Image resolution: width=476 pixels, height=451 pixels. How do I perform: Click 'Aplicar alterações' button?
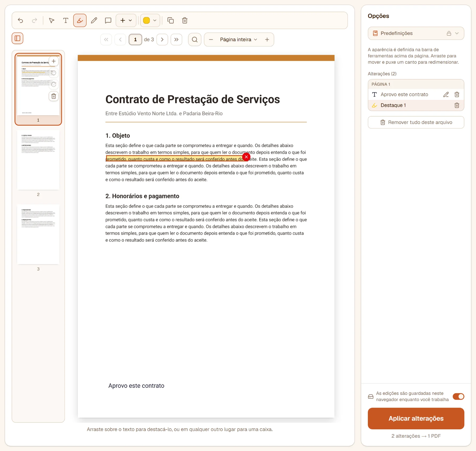coord(416,418)
